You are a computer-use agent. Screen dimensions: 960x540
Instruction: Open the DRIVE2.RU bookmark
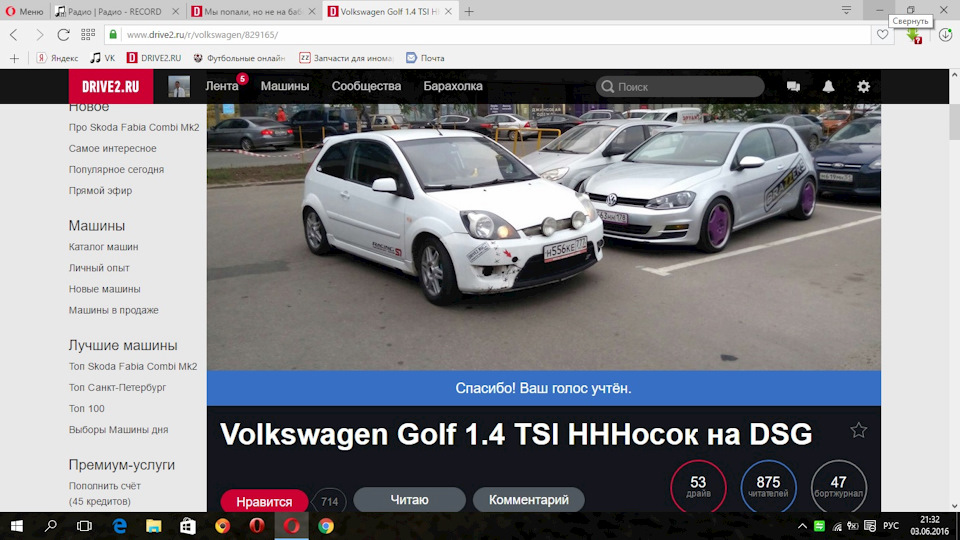154,58
